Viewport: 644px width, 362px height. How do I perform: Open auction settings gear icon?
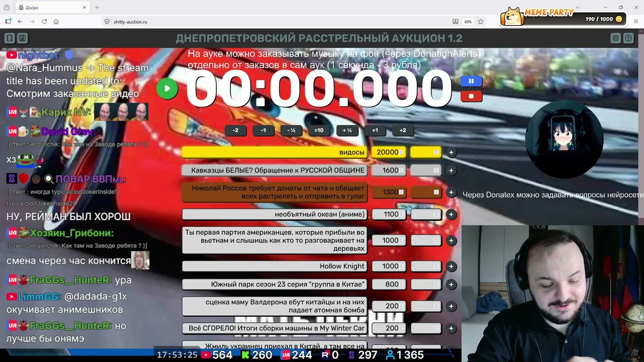coord(615,38)
